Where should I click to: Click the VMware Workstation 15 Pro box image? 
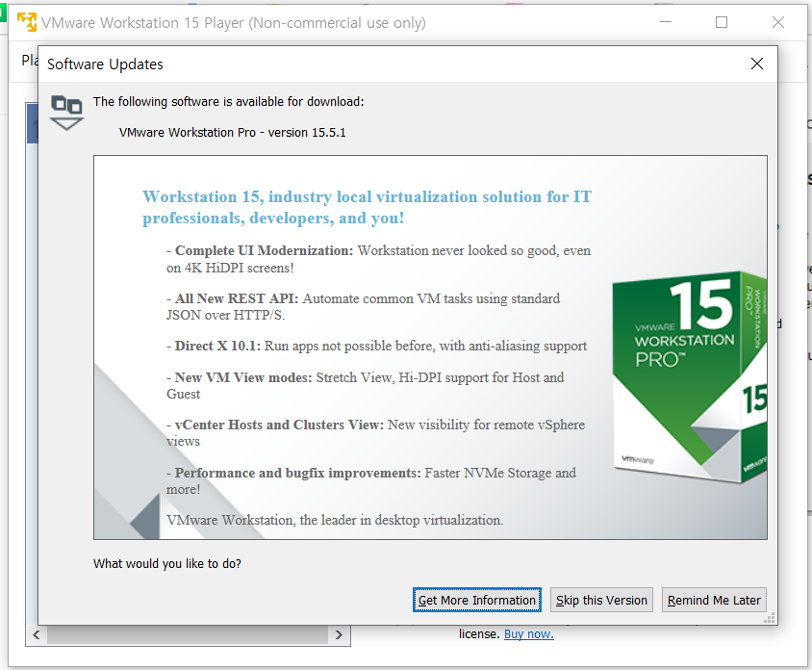click(689, 376)
